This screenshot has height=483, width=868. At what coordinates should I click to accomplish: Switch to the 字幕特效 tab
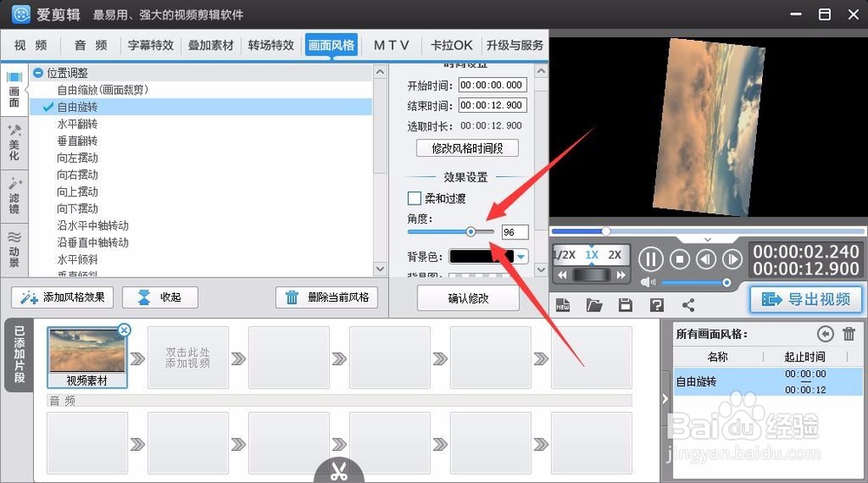[150, 45]
